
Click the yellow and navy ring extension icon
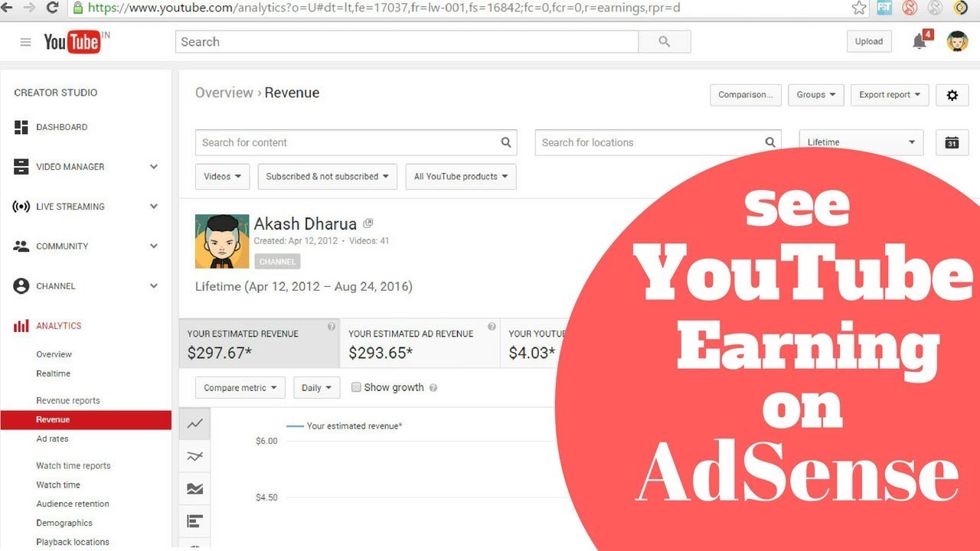coord(960,8)
